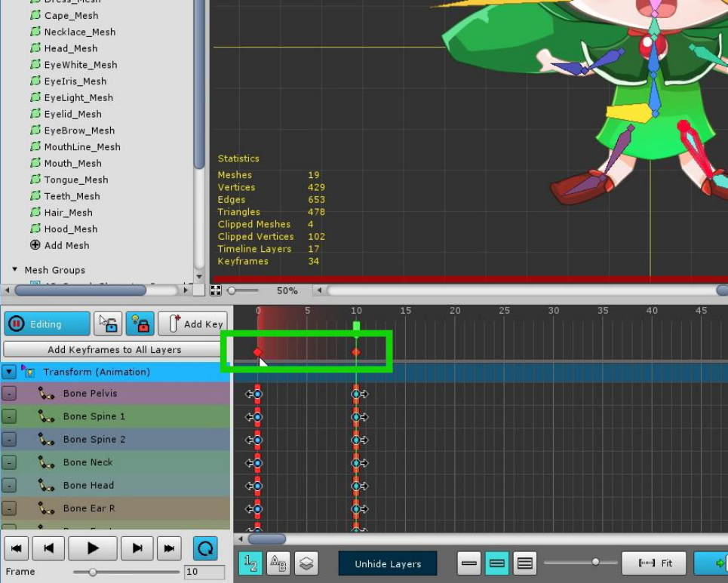
Task: Select the Bone Head layer label
Action: pos(88,486)
